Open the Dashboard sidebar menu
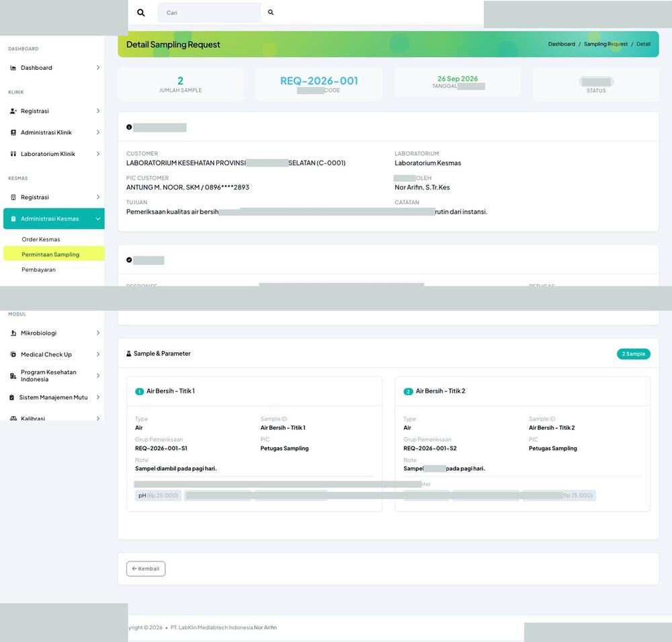Screen dimensions: 672x642 click(x=54, y=68)
